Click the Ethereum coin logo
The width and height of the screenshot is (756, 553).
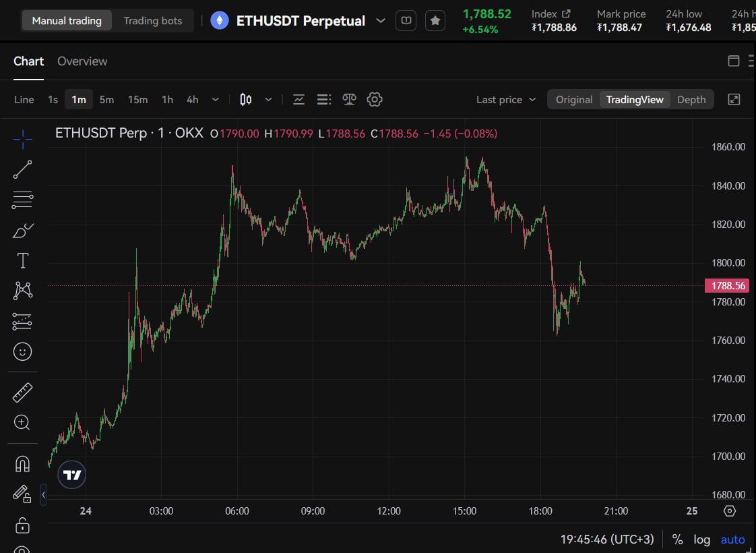220,21
